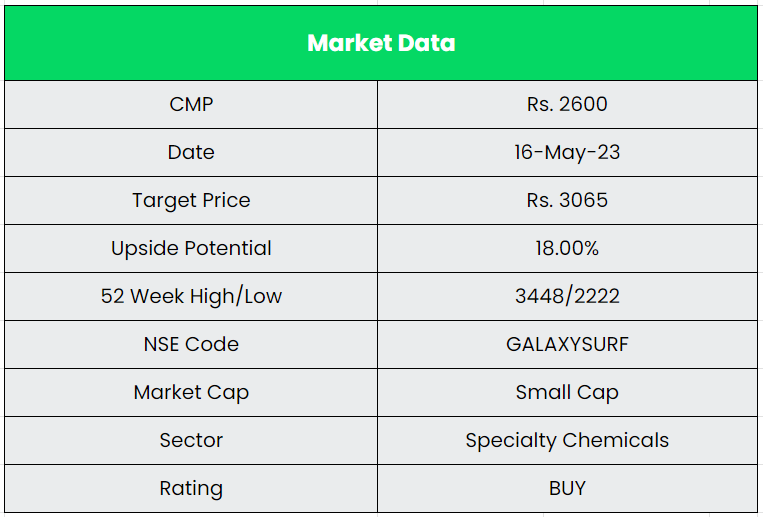Select the GALAXYSURF code cell
Image resolution: width=763 pixels, height=517 pixels.
click(x=567, y=344)
